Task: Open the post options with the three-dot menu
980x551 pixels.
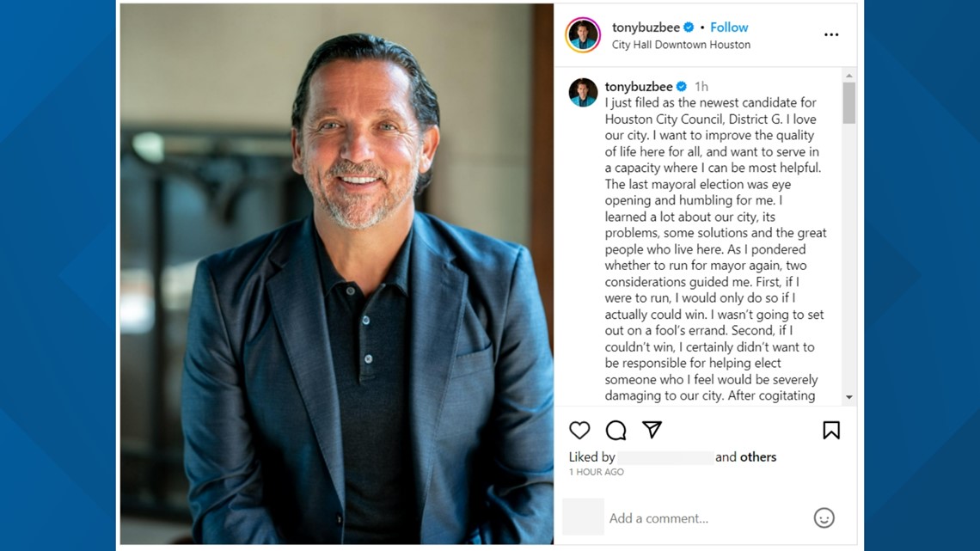Action: (x=830, y=34)
